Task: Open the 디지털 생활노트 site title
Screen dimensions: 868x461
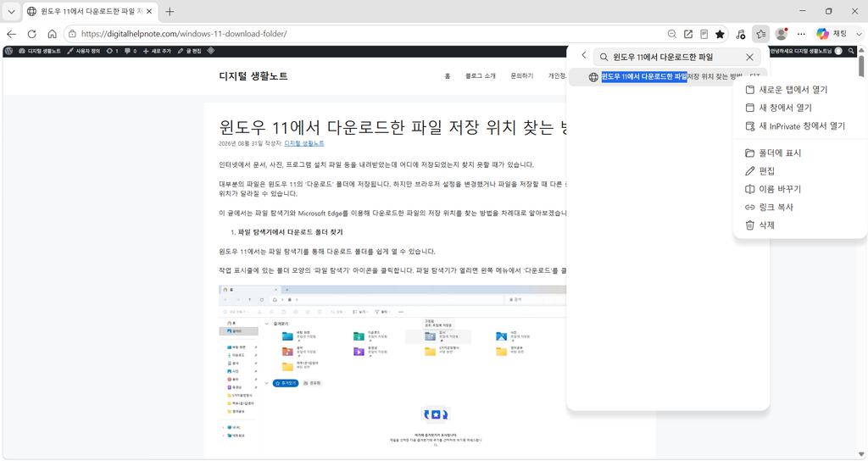Action: [x=253, y=76]
